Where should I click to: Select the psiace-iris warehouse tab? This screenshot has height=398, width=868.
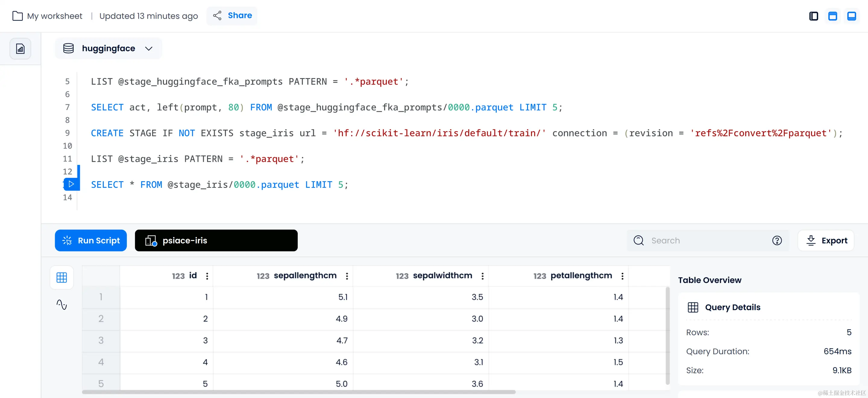[x=216, y=240]
